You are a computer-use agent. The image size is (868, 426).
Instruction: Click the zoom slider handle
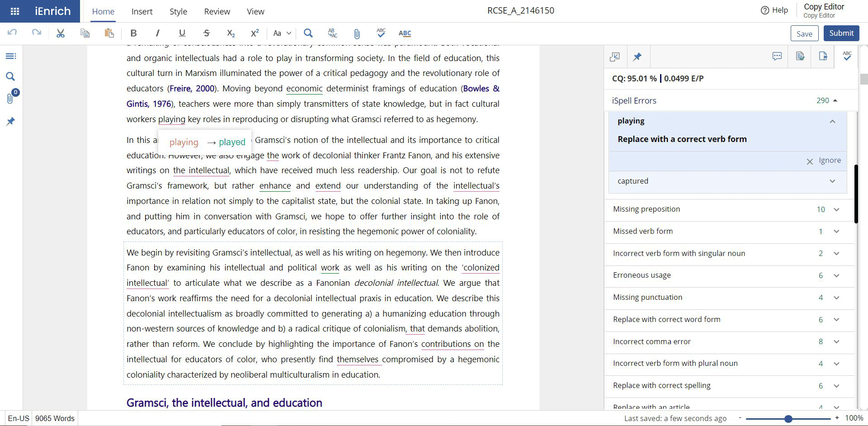click(x=788, y=419)
